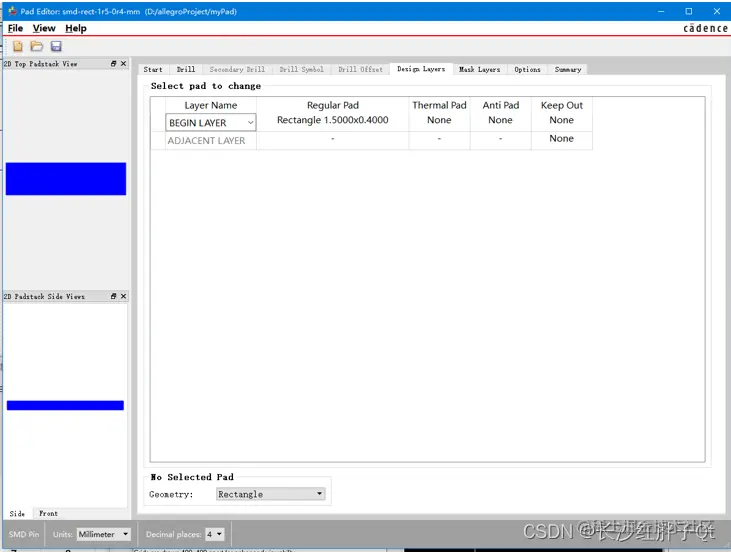This screenshot has width=731, height=552.
Task: Close the Pad Editor window
Action: click(x=717, y=11)
